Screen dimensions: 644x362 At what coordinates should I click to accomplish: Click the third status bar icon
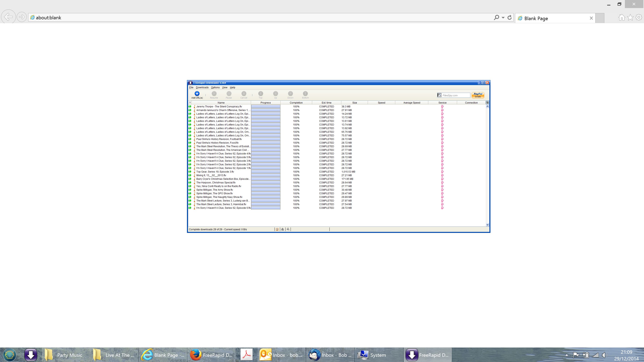click(288, 229)
